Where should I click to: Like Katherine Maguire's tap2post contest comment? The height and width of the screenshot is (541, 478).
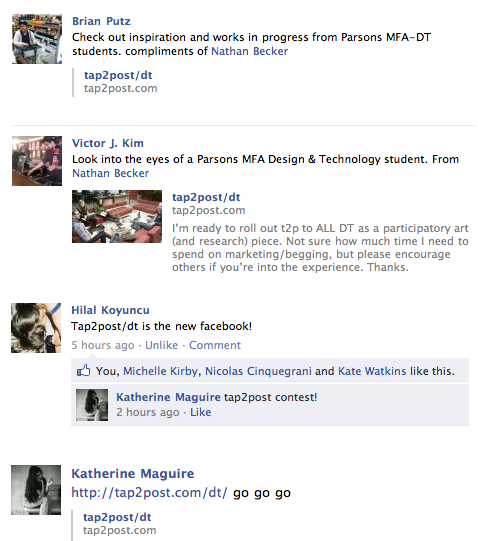coord(201,412)
